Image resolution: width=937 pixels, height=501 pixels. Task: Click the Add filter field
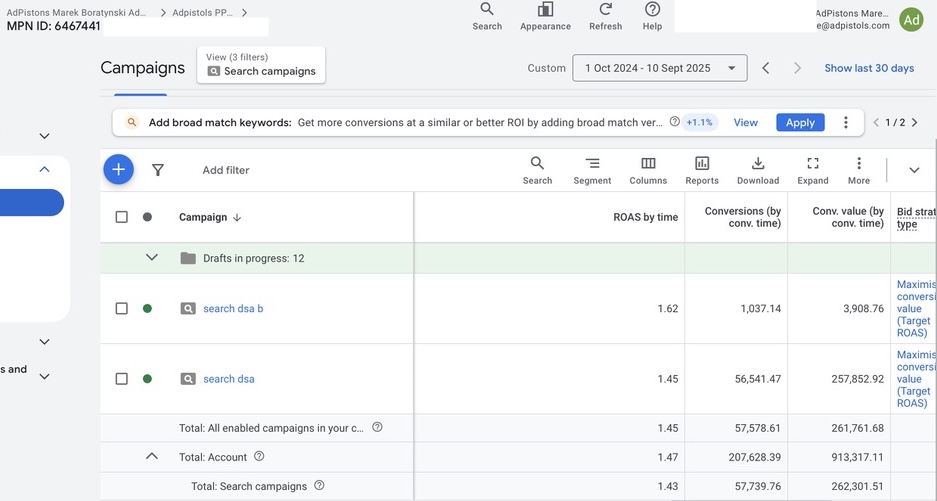[226, 170]
